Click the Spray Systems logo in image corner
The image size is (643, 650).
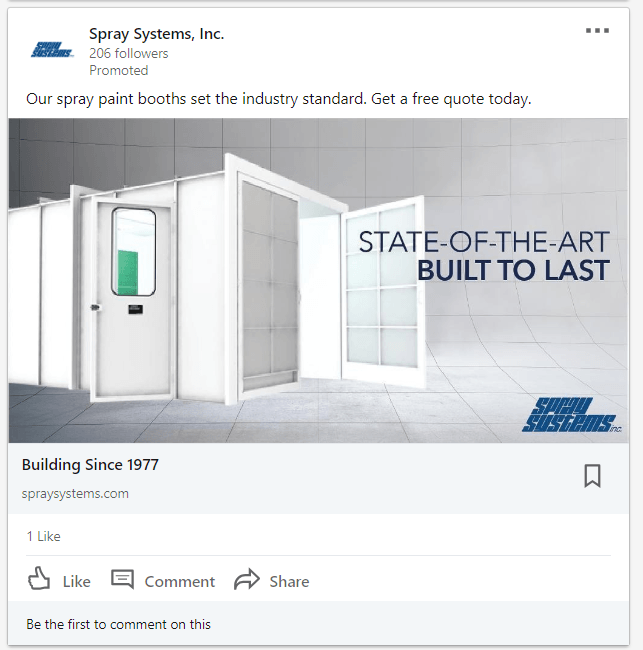click(571, 415)
